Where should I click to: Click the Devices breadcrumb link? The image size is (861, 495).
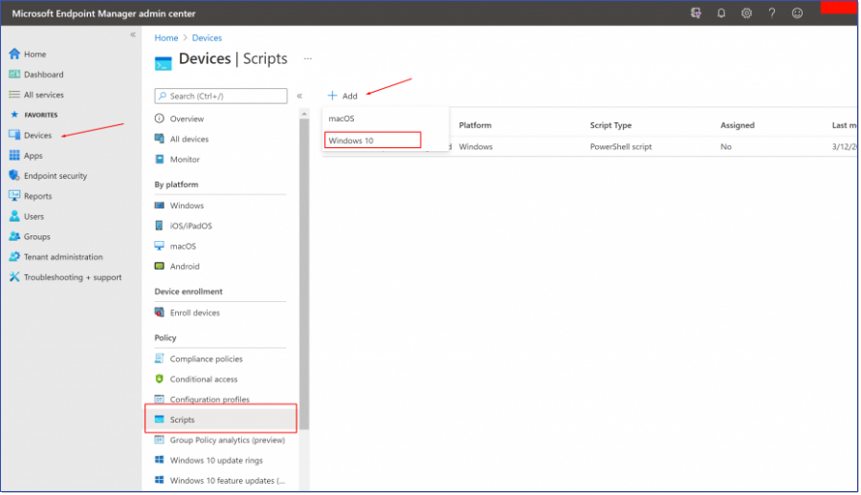207,38
